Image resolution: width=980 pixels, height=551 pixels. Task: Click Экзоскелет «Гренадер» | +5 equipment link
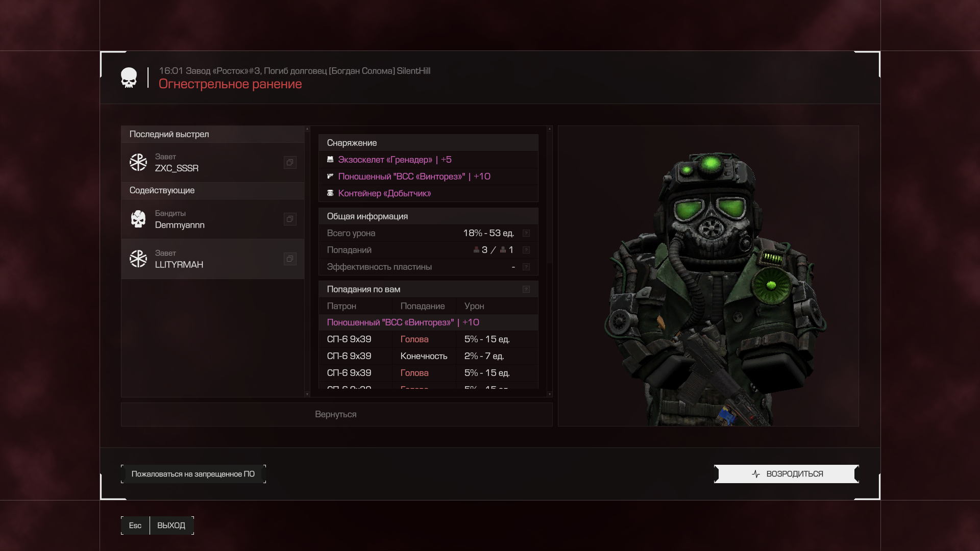(x=395, y=160)
